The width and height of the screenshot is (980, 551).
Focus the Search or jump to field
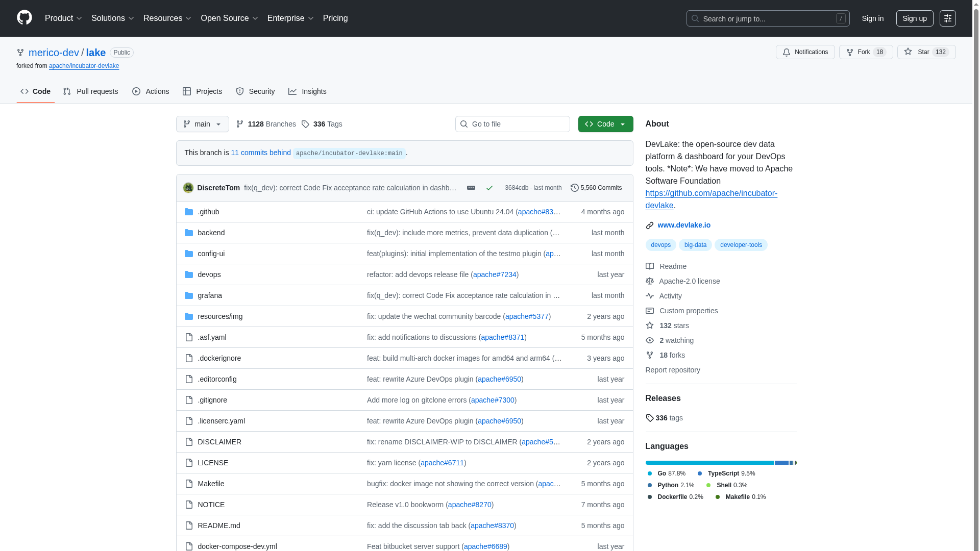768,18
